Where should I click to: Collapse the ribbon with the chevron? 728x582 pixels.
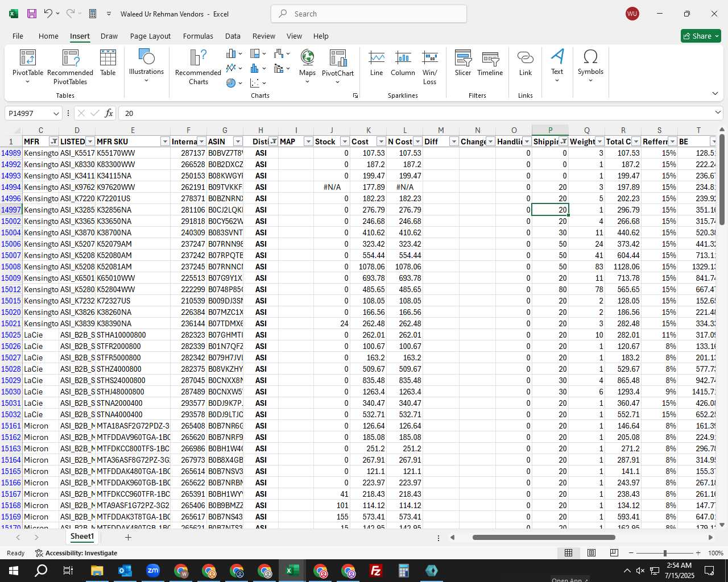click(x=715, y=93)
